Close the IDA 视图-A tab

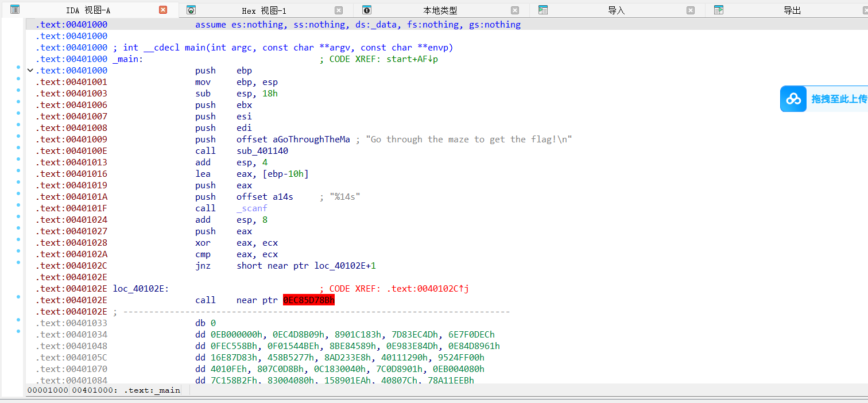tap(163, 10)
